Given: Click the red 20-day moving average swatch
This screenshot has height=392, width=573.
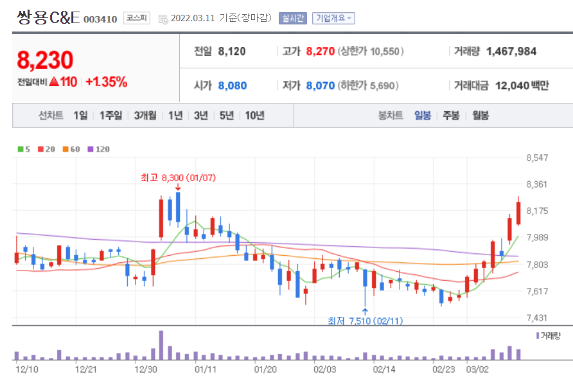Looking at the screenshot, I should pos(40,149).
